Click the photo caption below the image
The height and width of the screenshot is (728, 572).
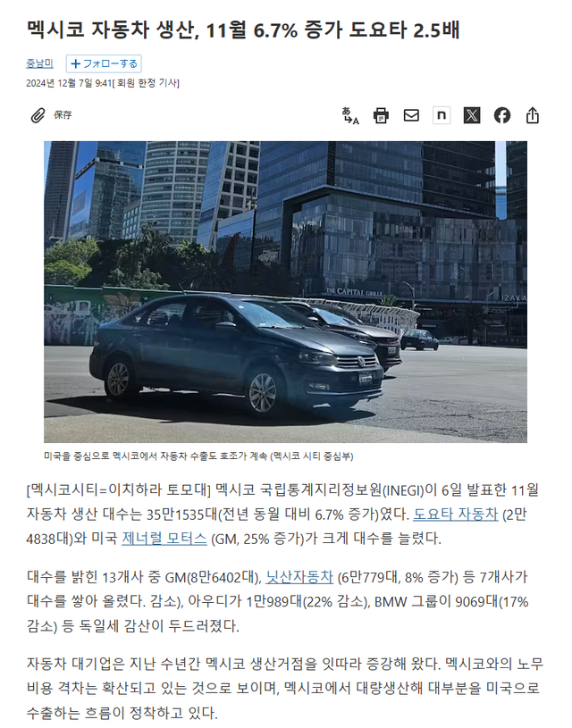click(198, 456)
